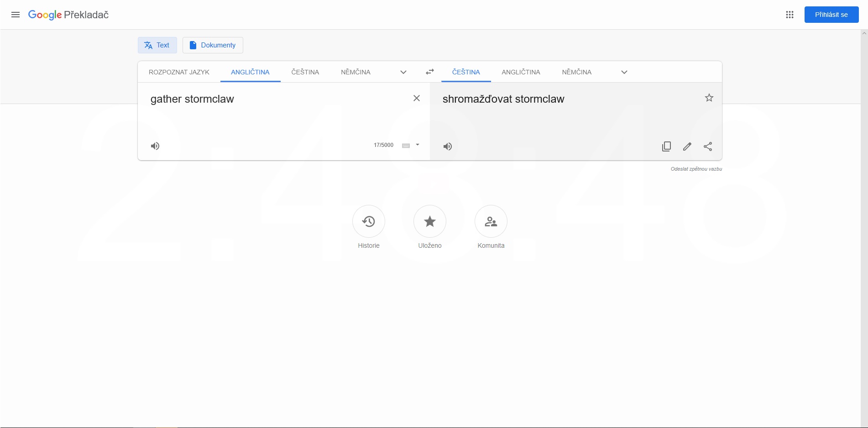Open input tools dropdown arrow
The height and width of the screenshot is (428, 868).
pyautogui.click(x=418, y=145)
